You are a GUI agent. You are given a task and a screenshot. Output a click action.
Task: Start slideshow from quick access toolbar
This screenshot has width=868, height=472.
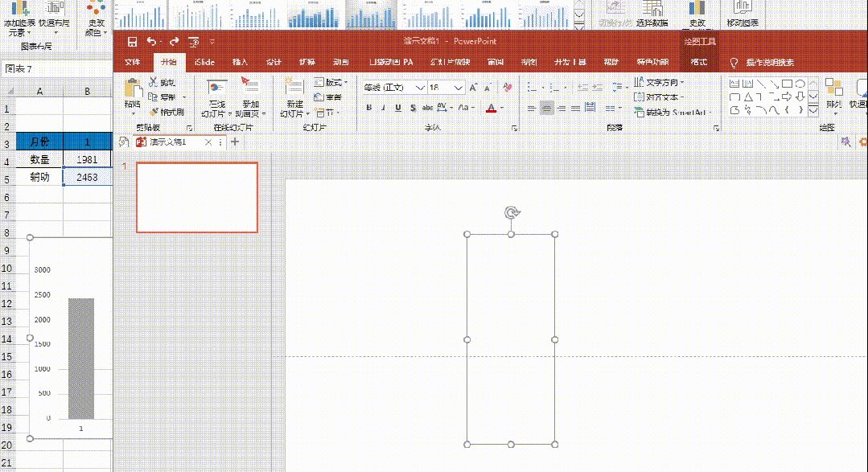194,42
